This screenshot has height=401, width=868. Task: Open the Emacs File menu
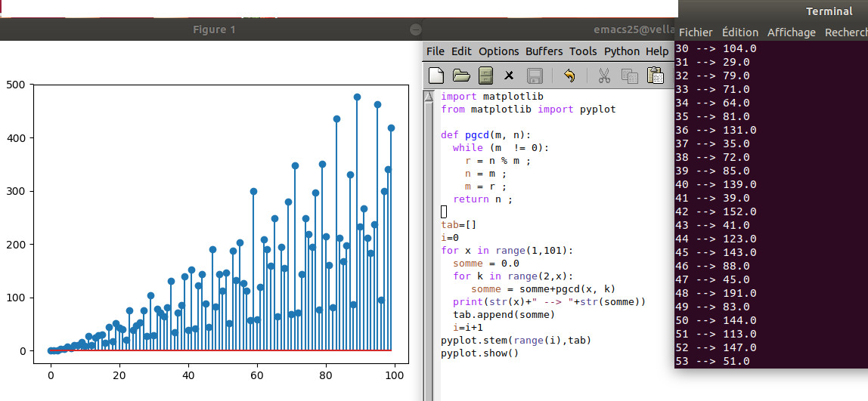pos(436,51)
